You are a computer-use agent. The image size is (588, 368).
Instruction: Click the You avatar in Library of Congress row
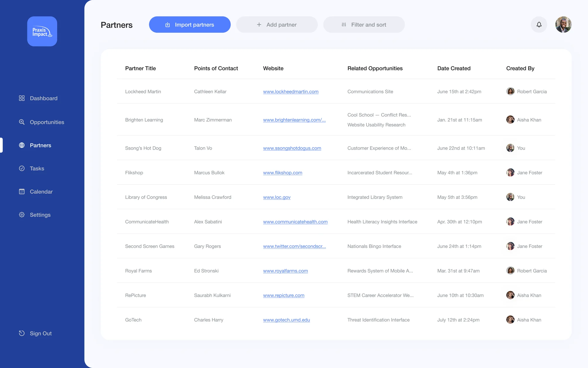pyautogui.click(x=510, y=197)
